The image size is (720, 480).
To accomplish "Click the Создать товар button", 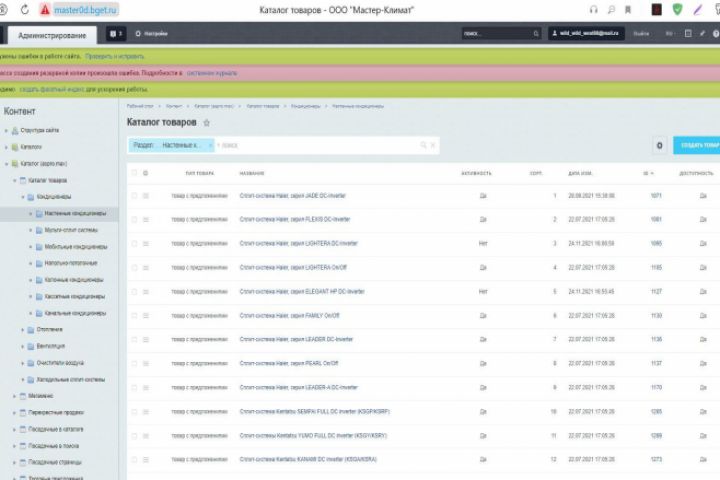I will [697, 145].
